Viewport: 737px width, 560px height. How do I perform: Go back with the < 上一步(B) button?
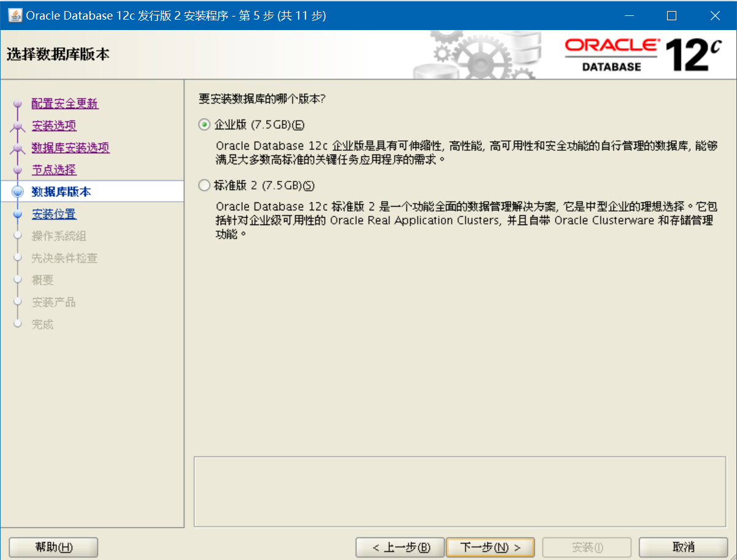(400, 547)
